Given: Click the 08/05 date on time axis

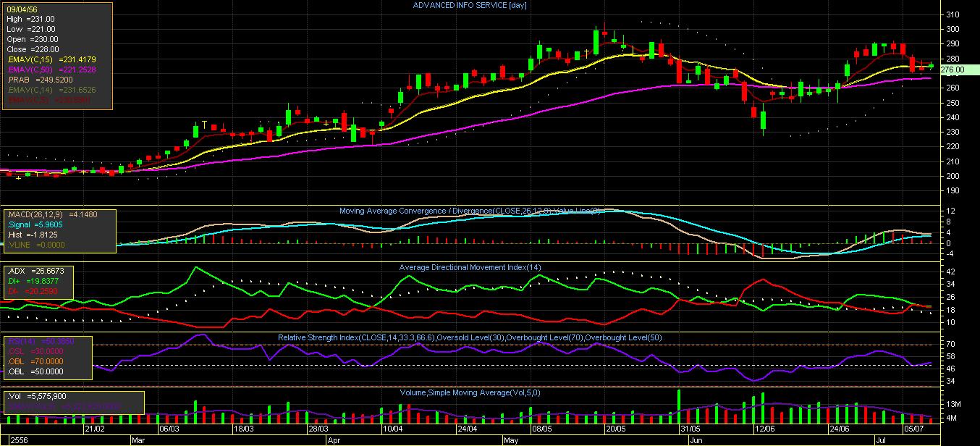Looking at the screenshot, I should coord(543,429).
